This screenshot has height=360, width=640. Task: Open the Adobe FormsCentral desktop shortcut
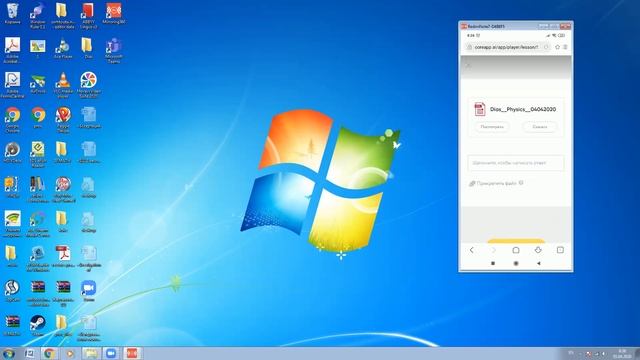[x=12, y=84]
